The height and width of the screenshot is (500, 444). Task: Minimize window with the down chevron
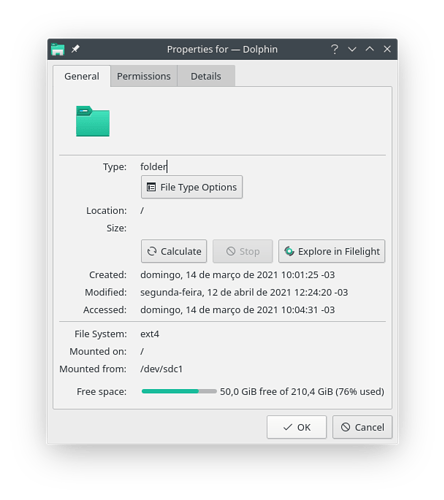click(352, 49)
